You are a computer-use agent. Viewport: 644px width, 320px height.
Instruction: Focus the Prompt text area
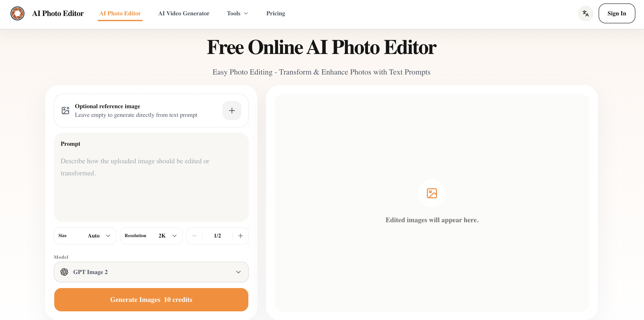tap(151, 177)
